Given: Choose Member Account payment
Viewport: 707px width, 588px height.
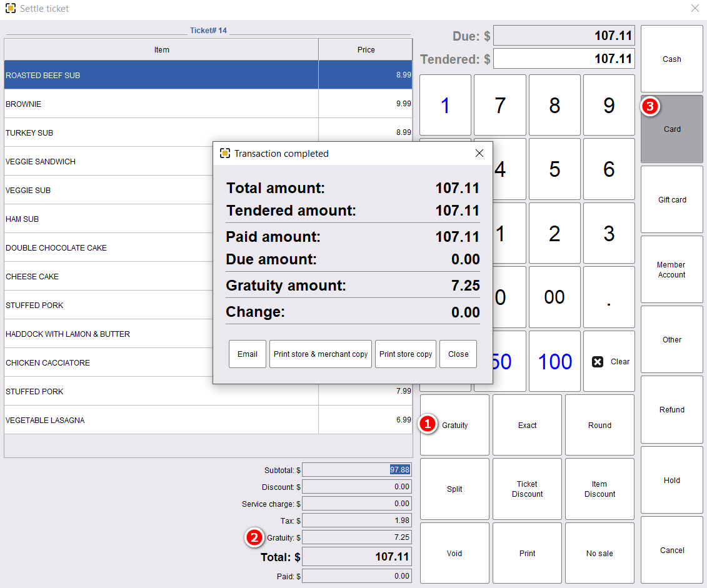Looking at the screenshot, I should (x=671, y=269).
